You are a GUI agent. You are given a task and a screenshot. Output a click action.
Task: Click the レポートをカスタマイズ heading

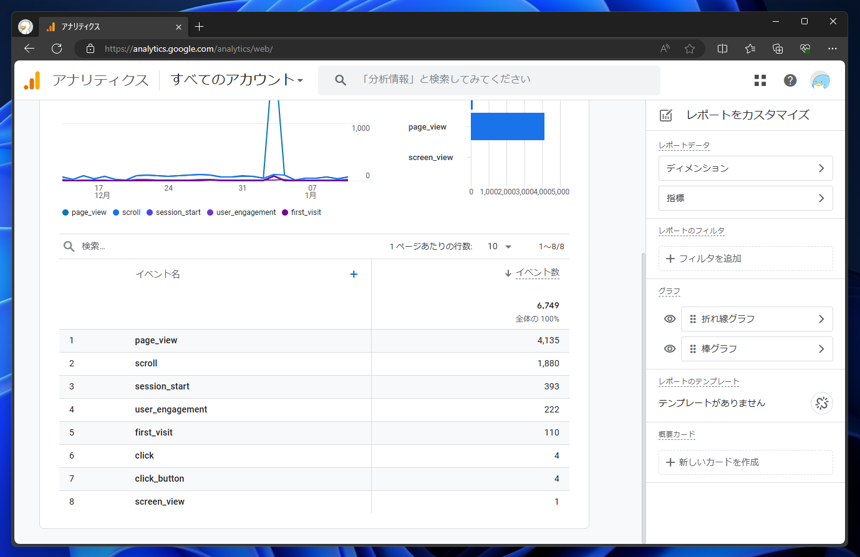coord(748,115)
